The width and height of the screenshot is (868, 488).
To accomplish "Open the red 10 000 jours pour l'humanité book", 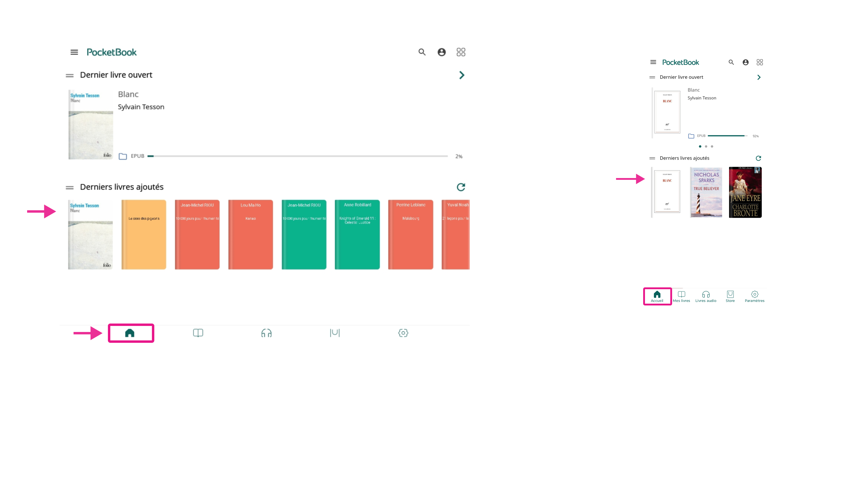I will click(x=197, y=234).
